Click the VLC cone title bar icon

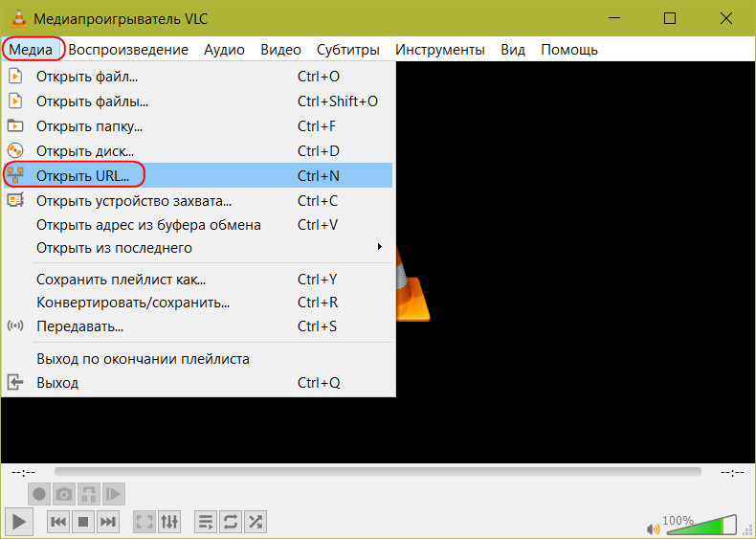tap(19, 18)
